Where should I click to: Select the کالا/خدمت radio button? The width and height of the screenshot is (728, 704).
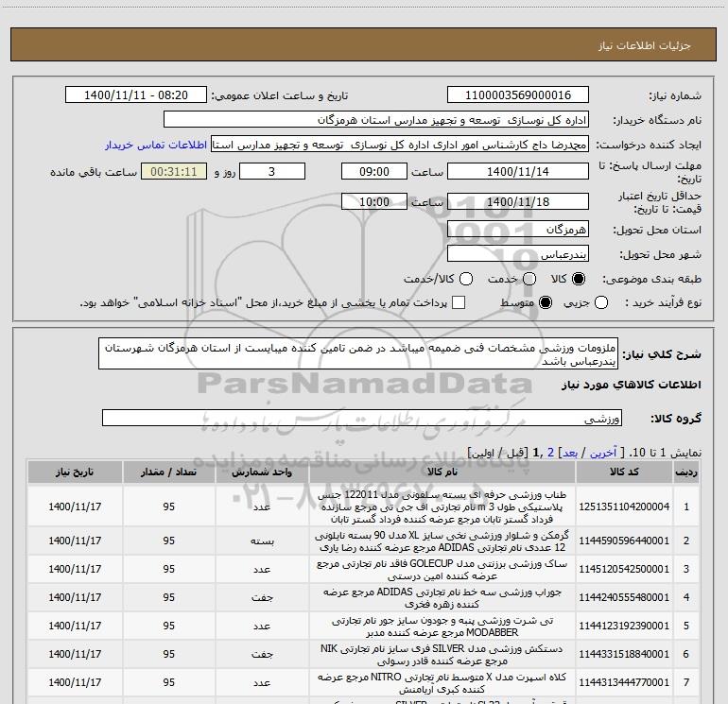coord(466,279)
